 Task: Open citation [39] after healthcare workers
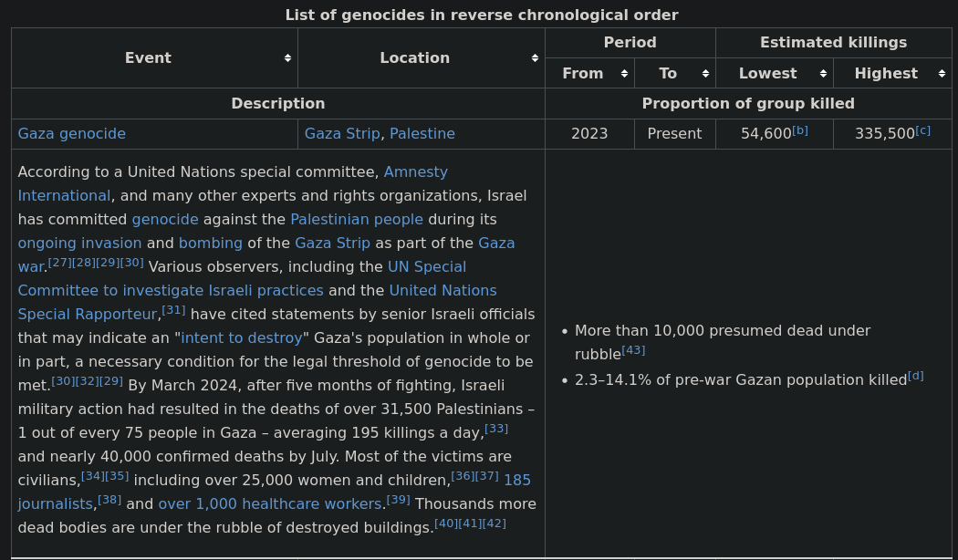tap(399, 500)
